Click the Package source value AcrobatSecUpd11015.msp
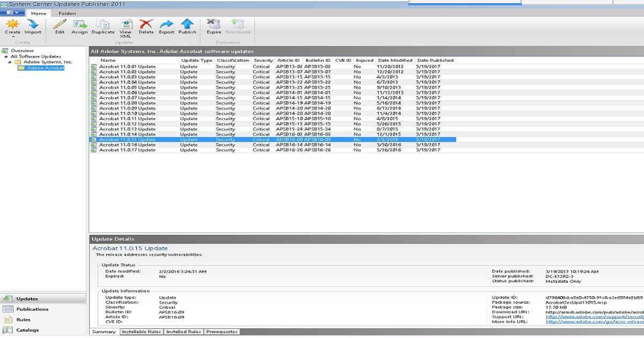Image resolution: width=644 pixels, height=338 pixels. (x=576, y=303)
